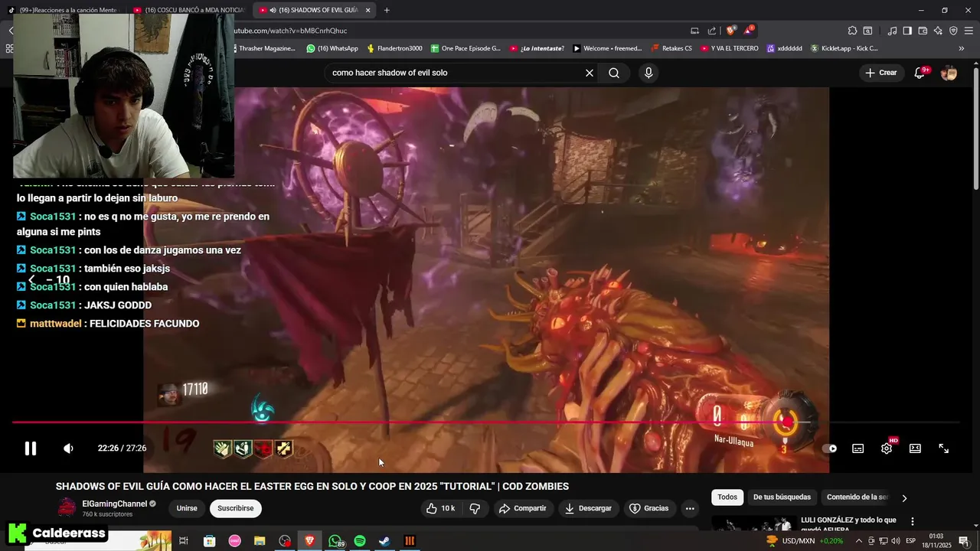Show more filter chips with arrow

tap(904, 498)
